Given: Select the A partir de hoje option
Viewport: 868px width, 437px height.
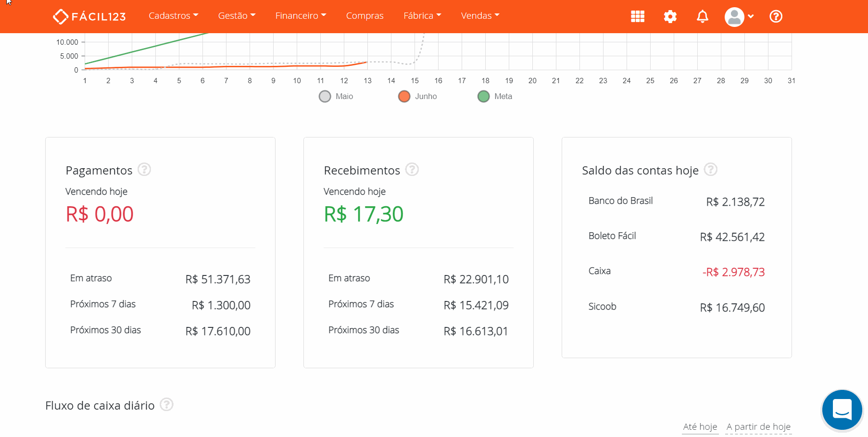Looking at the screenshot, I should tap(758, 426).
